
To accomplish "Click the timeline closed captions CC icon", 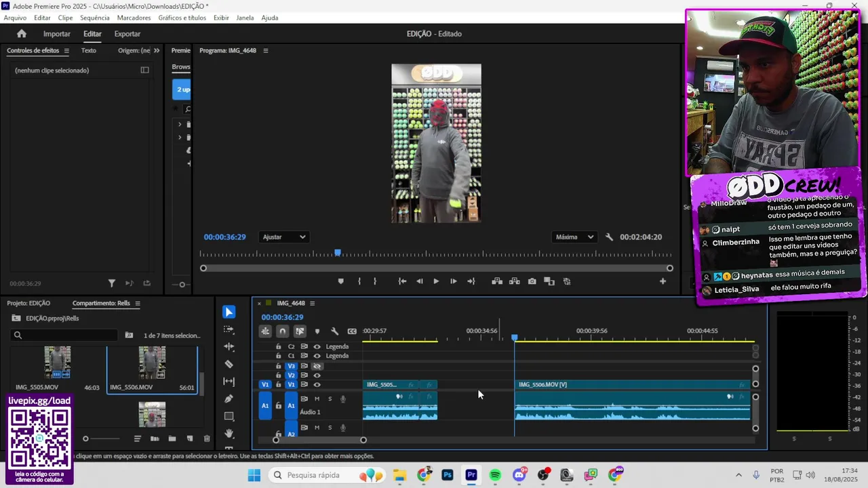I will point(352,331).
